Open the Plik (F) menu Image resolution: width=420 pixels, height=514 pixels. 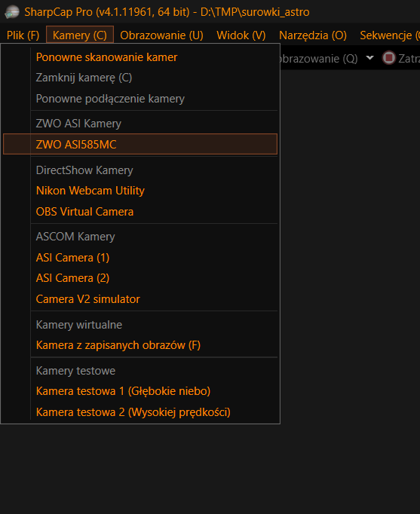pos(23,35)
